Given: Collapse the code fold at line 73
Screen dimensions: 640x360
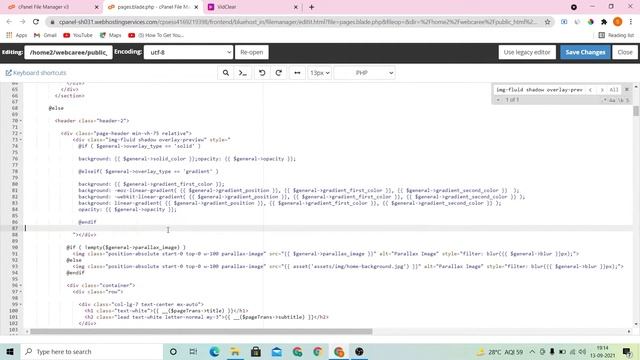Looking at the screenshot, I should (x=21, y=140).
